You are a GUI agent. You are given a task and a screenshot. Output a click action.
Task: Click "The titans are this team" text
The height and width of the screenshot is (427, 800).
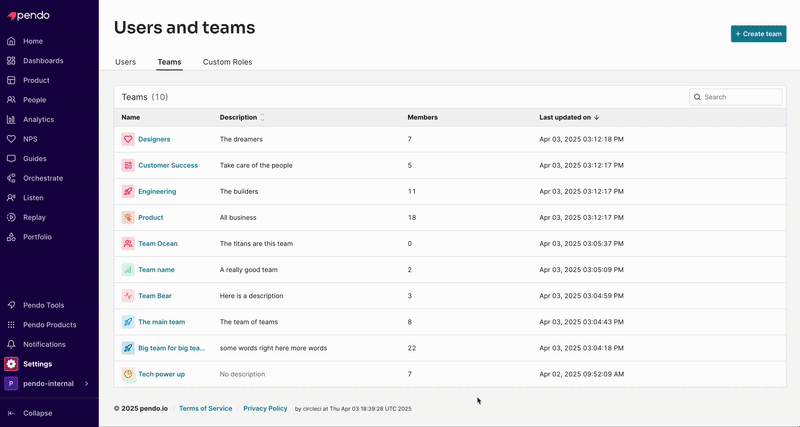point(256,243)
